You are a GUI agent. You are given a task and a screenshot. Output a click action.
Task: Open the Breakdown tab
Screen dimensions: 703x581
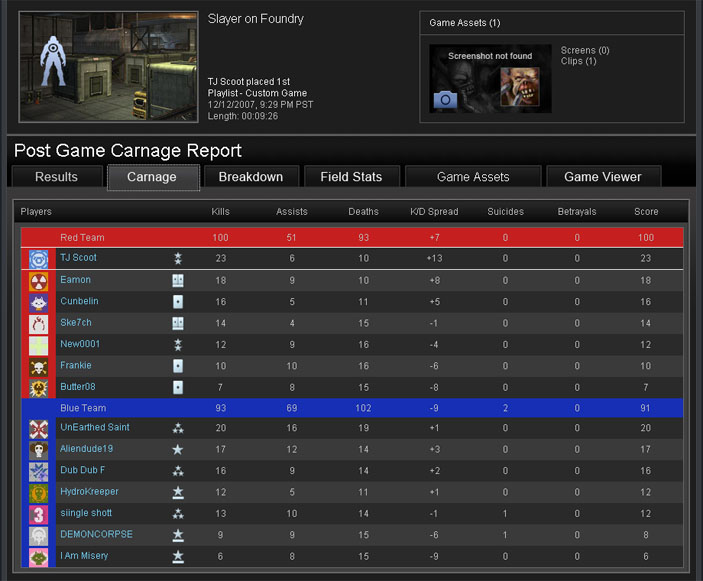coord(250,177)
